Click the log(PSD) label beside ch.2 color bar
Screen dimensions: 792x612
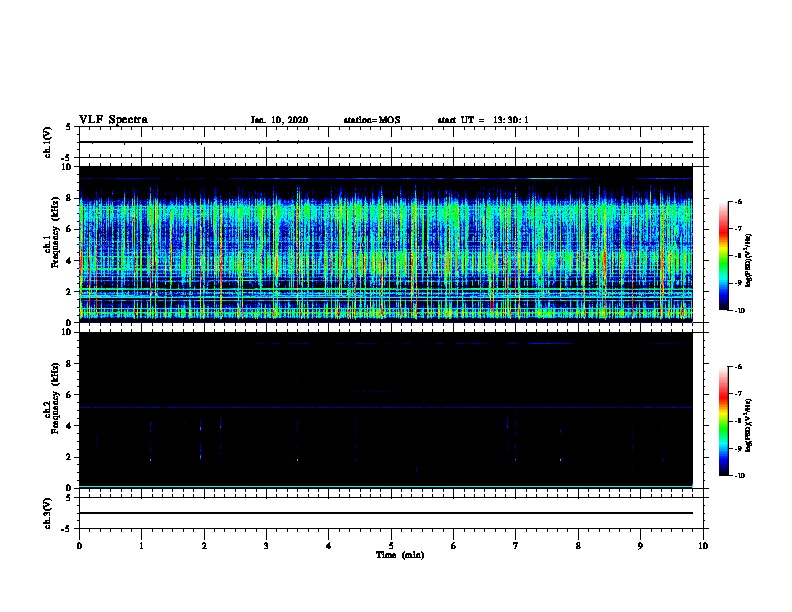point(749,425)
